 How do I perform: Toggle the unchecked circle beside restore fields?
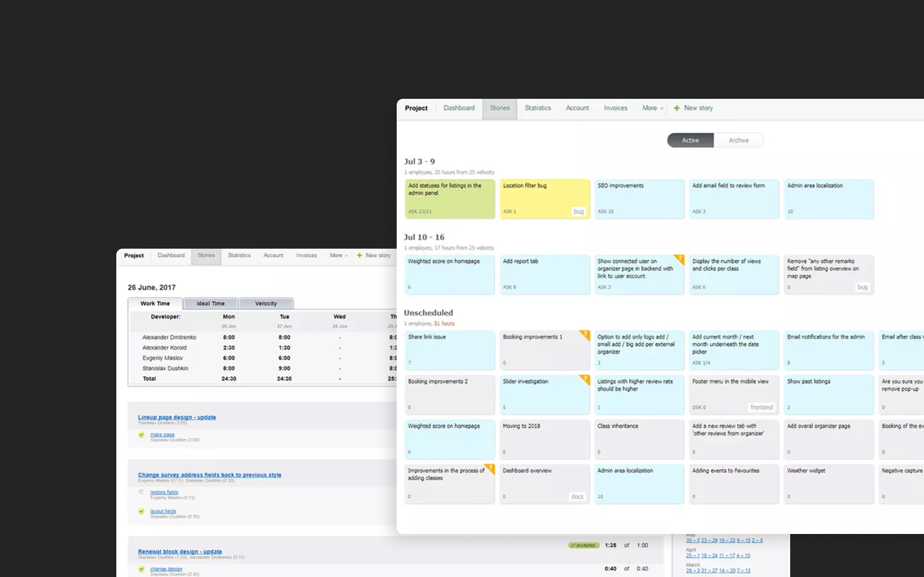[141, 492]
